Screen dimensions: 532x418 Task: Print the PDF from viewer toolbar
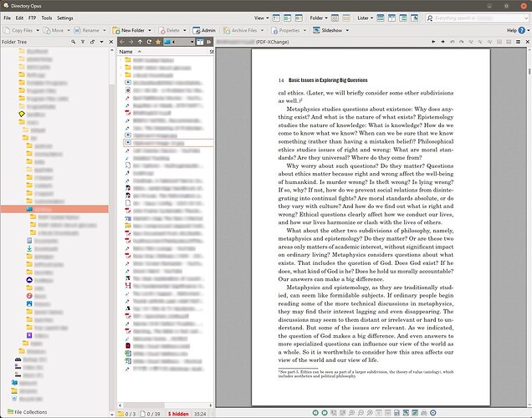point(424,413)
